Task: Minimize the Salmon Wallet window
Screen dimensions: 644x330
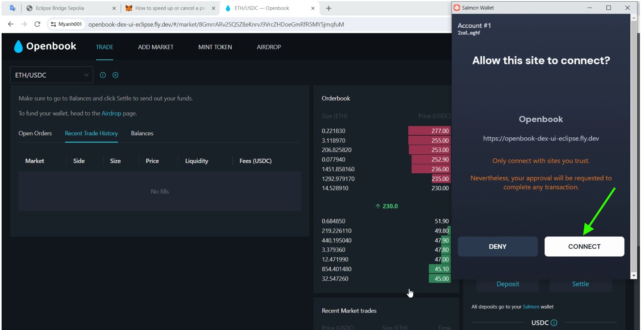Action: 590,8
